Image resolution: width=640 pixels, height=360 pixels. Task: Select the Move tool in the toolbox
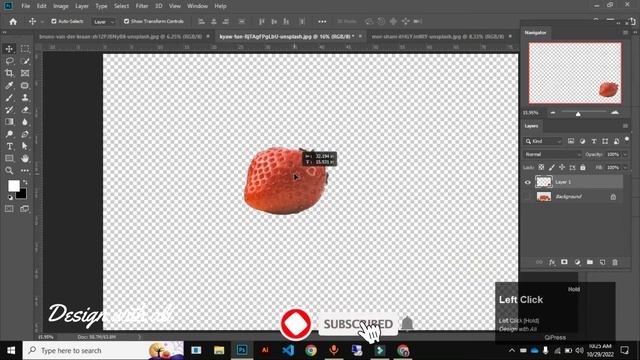[x=9, y=49]
